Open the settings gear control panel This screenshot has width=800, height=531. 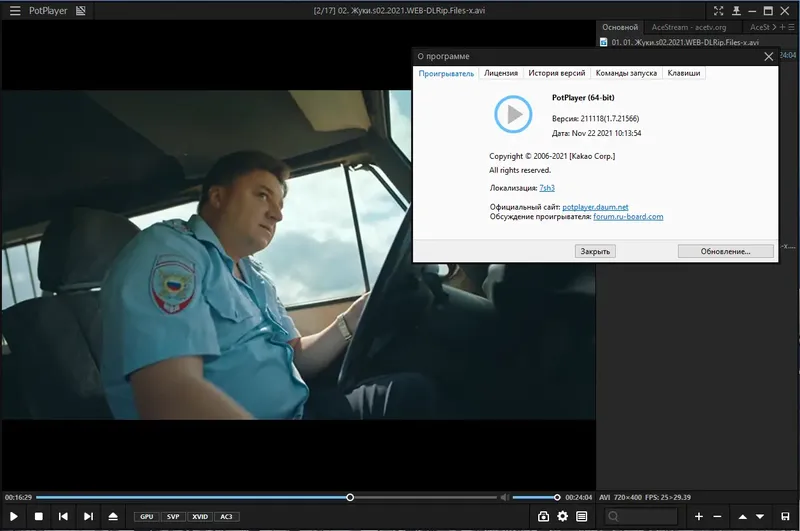pyautogui.click(x=562, y=517)
